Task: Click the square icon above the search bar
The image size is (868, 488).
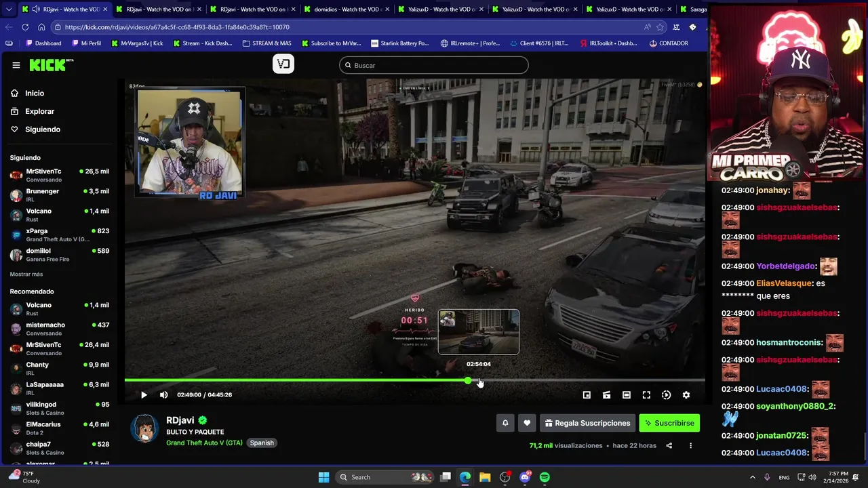Action: [283, 64]
